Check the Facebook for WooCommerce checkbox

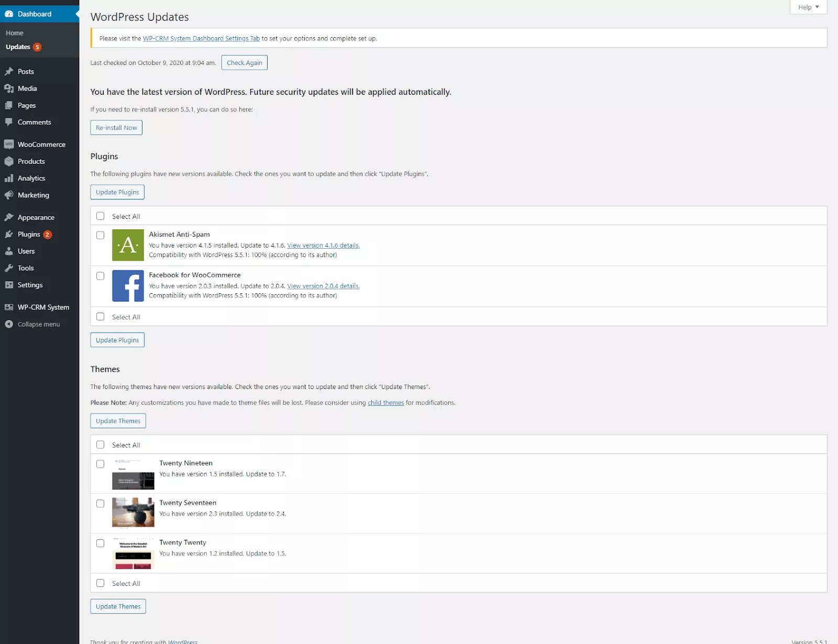101,276
